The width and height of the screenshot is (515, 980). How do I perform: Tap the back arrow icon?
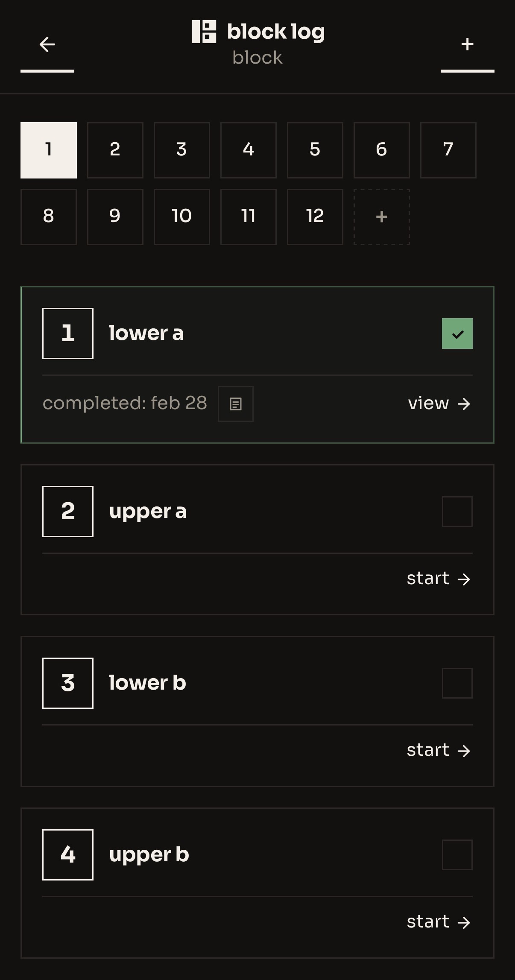(47, 44)
